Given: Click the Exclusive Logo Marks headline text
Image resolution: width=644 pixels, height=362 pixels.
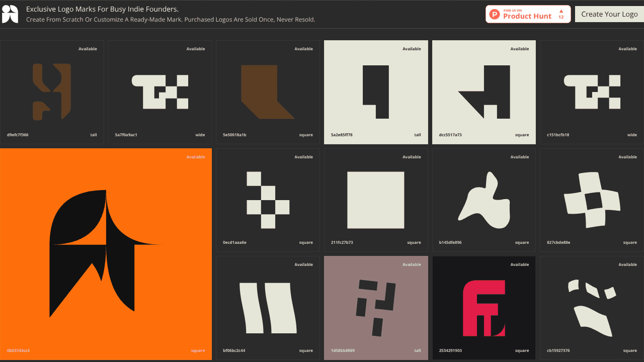Looking at the screenshot, I should pyautogui.click(x=102, y=9).
